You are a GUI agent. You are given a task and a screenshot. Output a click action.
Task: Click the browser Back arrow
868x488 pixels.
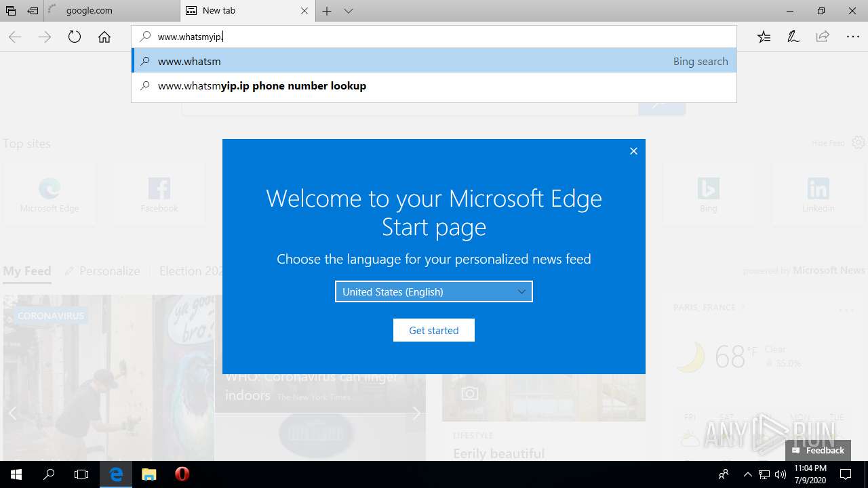[x=15, y=37]
